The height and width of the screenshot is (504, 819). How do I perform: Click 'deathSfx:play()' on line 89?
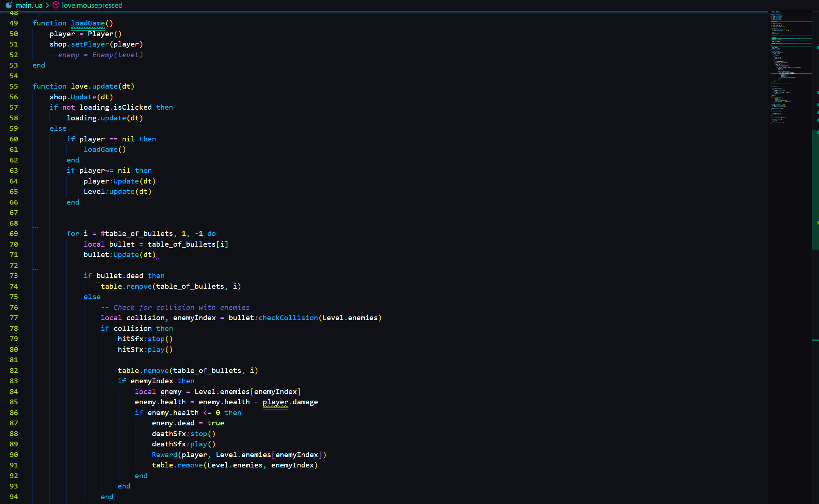coord(184,444)
